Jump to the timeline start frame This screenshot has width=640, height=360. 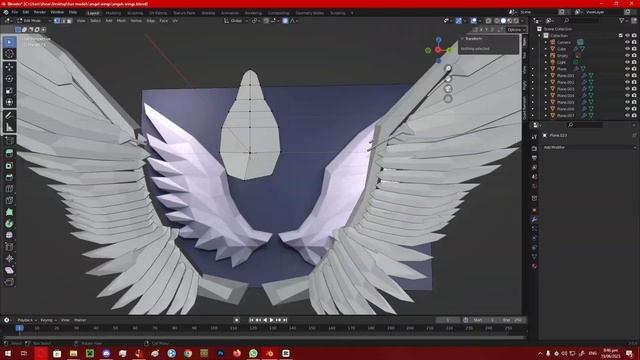252,320
